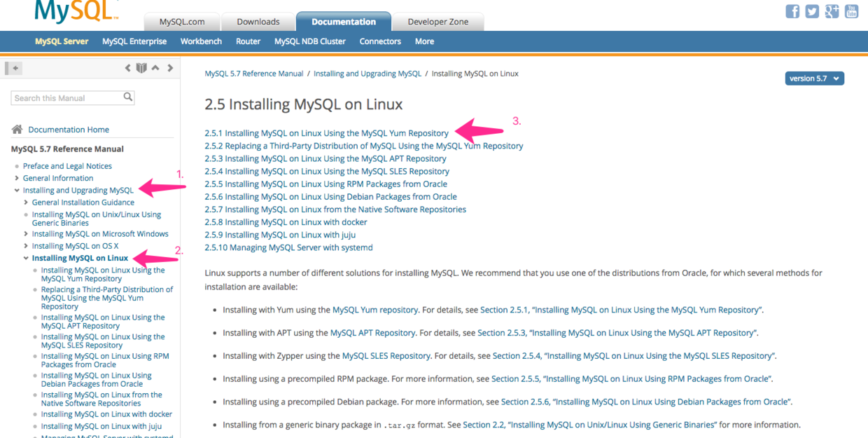Image resolution: width=868 pixels, height=438 pixels.
Task: Click MySQL SLES Repository link in bullet list
Action: tap(386, 356)
